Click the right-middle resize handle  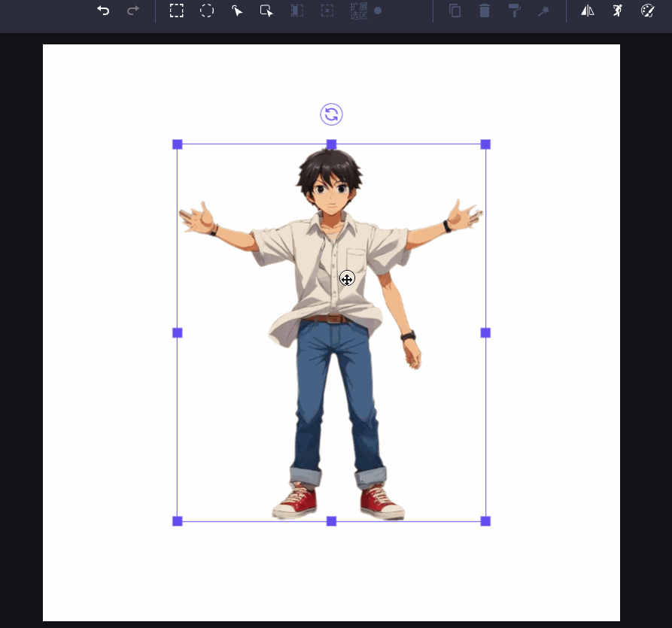[x=485, y=333]
